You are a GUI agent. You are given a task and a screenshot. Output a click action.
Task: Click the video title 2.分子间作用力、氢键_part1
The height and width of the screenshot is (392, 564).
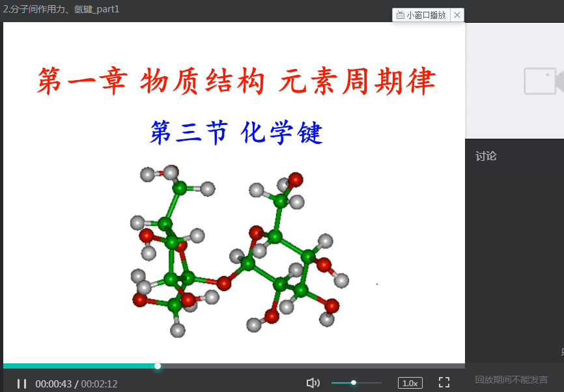(x=61, y=8)
